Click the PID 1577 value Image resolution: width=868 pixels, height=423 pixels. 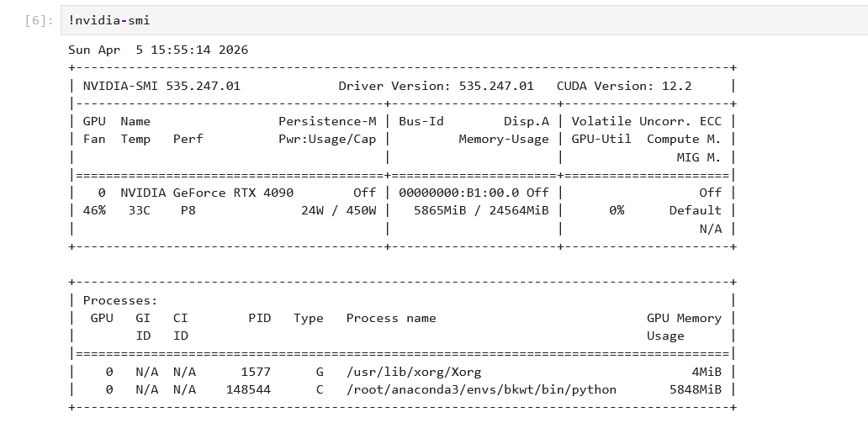point(256,372)
